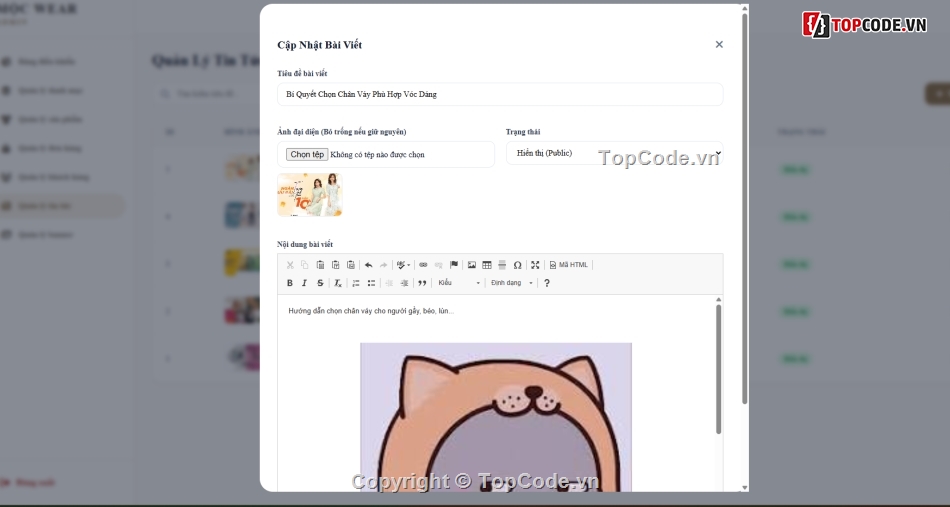Click the Insert Image icon

point(472,265)
